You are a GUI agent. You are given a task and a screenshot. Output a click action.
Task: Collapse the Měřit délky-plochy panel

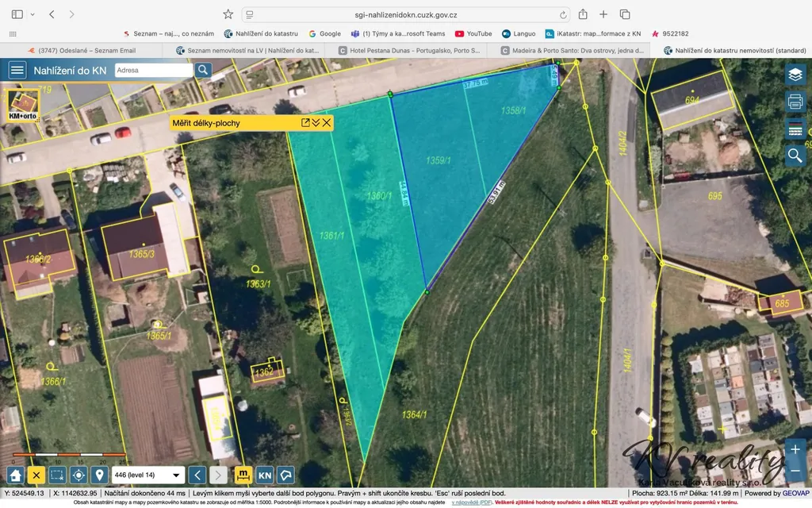(x=316, y=123)
